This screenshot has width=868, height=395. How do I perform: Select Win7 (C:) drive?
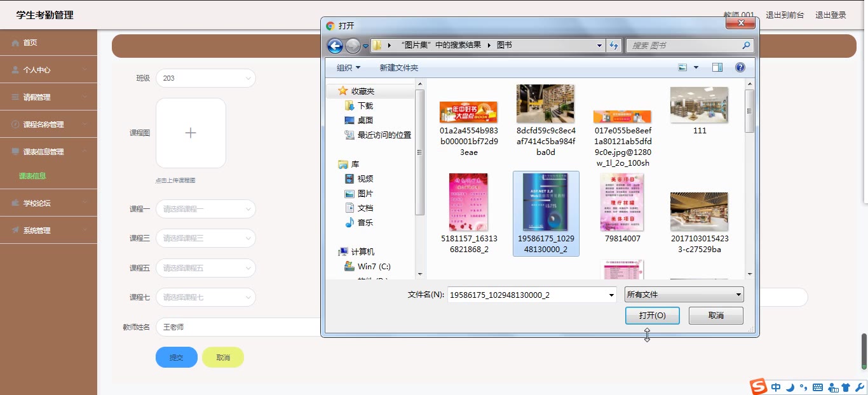click(368, 266)
